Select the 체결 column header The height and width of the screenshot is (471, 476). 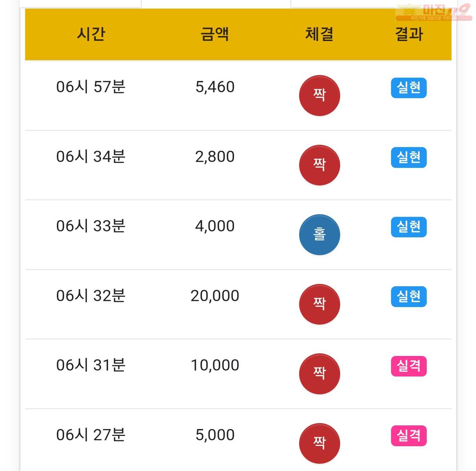click(319, 34)
